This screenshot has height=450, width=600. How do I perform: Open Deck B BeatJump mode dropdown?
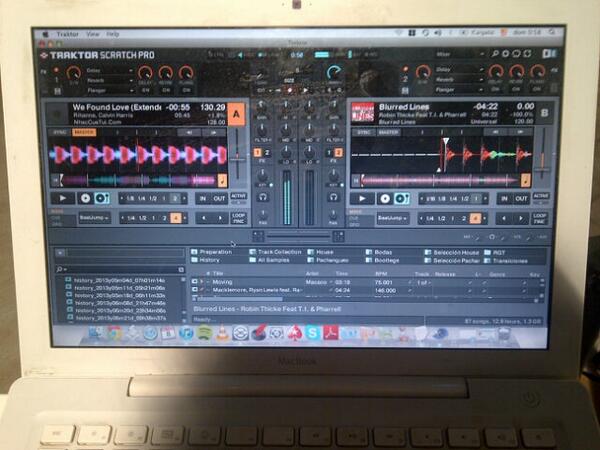[393, 218]
